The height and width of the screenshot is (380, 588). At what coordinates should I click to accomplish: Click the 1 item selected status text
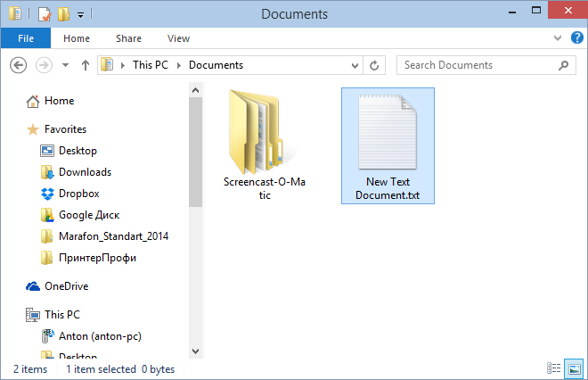(101, 369)
